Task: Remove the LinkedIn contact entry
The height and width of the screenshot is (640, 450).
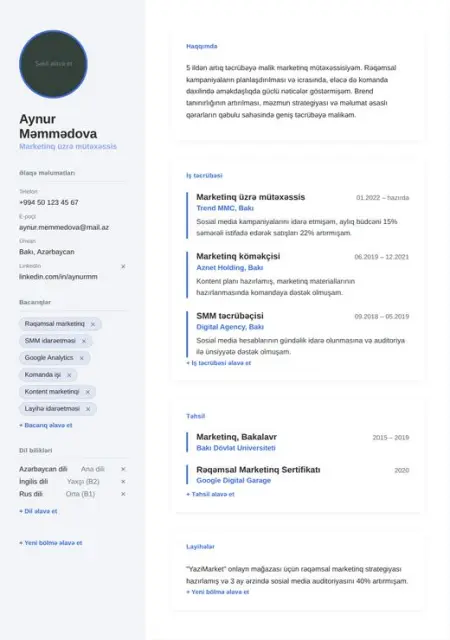Action: pyautogui.click(x=123, y=267)
